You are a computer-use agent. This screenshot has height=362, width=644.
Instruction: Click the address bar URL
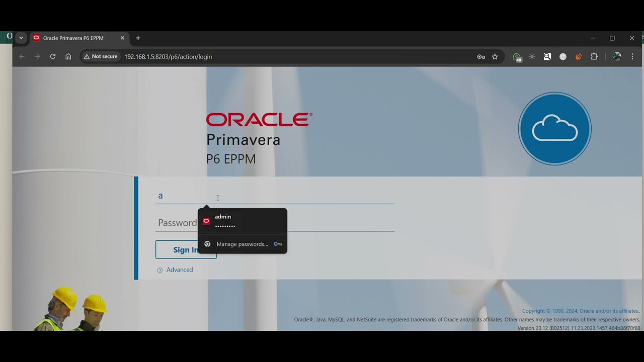(168, 57)
